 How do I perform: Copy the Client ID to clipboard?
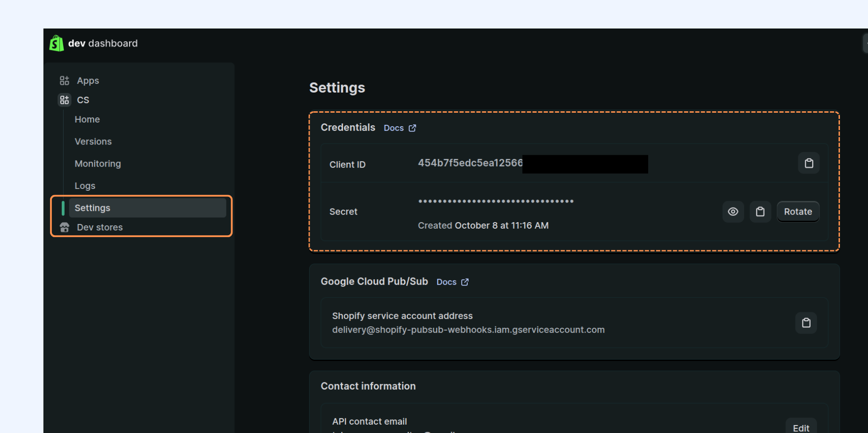click(x=809, y=163)
